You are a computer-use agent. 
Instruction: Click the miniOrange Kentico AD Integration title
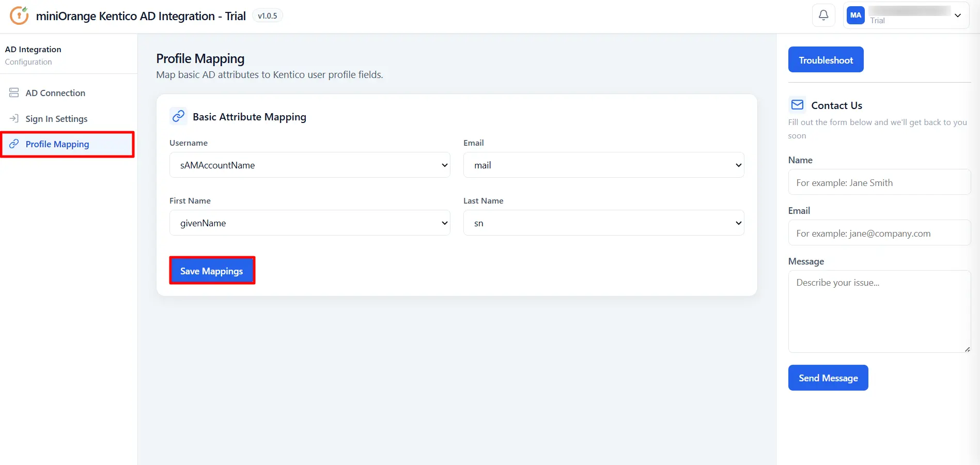click(x=141, y=16)
